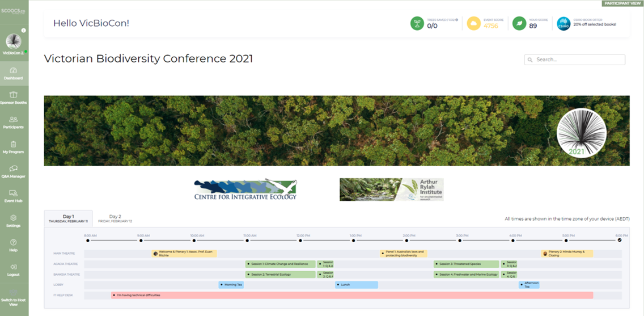The width and height of the screenshot is (644, 316).
Task: Click the Event Score value 4756
Action: click(491, 26)
